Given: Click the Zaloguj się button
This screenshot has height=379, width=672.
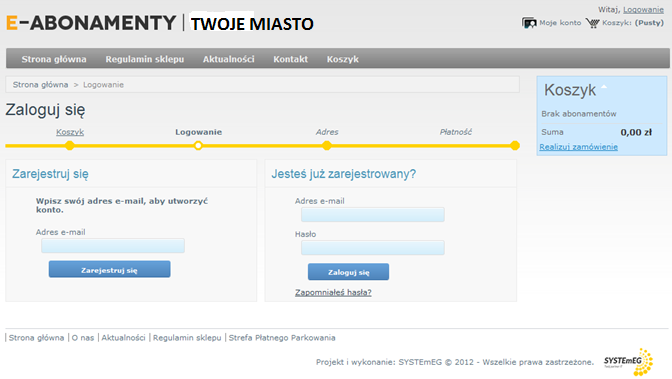Looking at the screenshot, I should [x=348, y=272].
